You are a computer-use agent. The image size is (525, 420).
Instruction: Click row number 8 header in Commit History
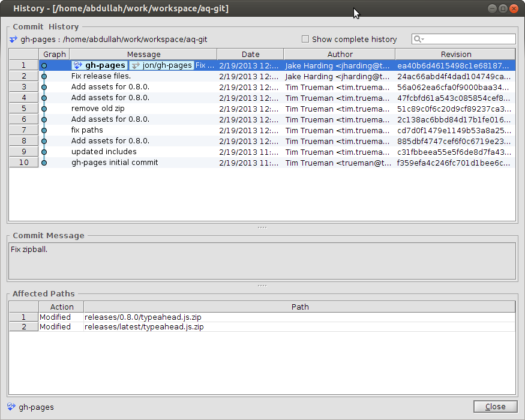[x=24, y=141]
